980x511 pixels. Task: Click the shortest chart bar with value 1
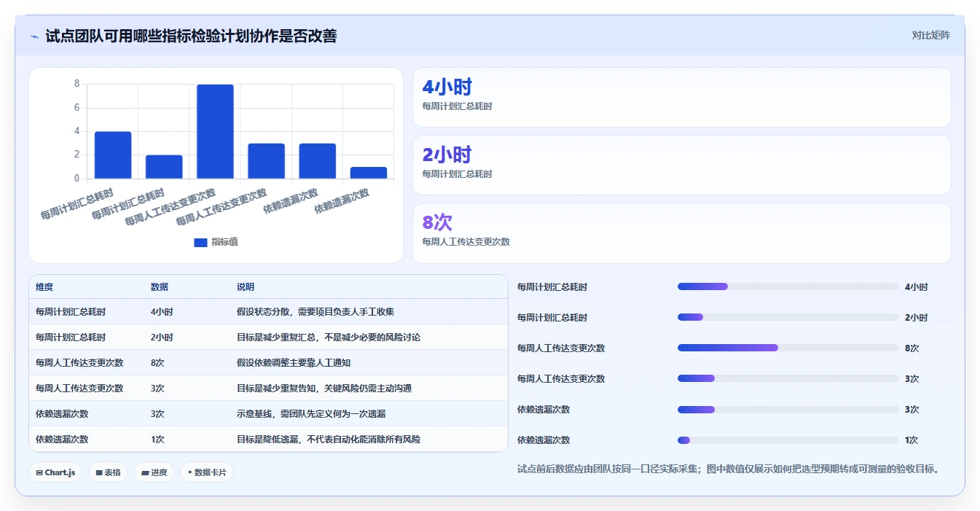(369, 173)
